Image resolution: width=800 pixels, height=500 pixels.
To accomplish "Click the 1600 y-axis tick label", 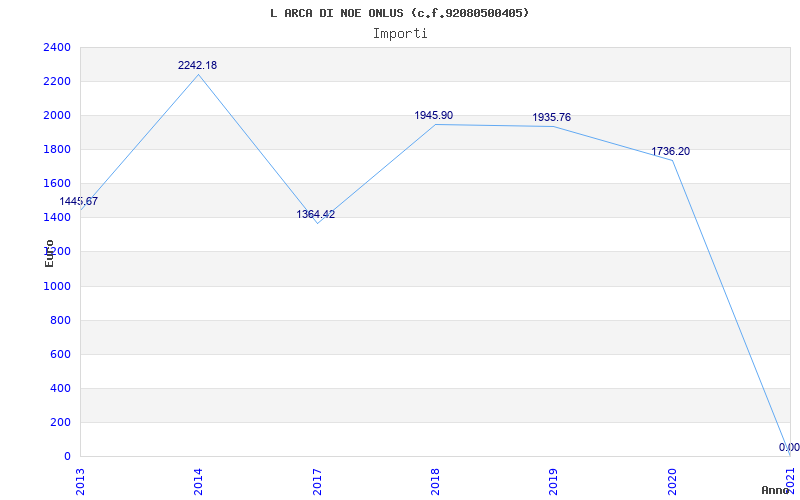I will pos(57,183).
